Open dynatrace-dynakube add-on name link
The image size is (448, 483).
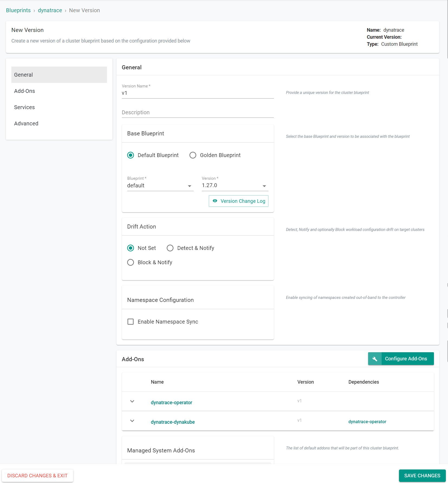tap(173, 422)
